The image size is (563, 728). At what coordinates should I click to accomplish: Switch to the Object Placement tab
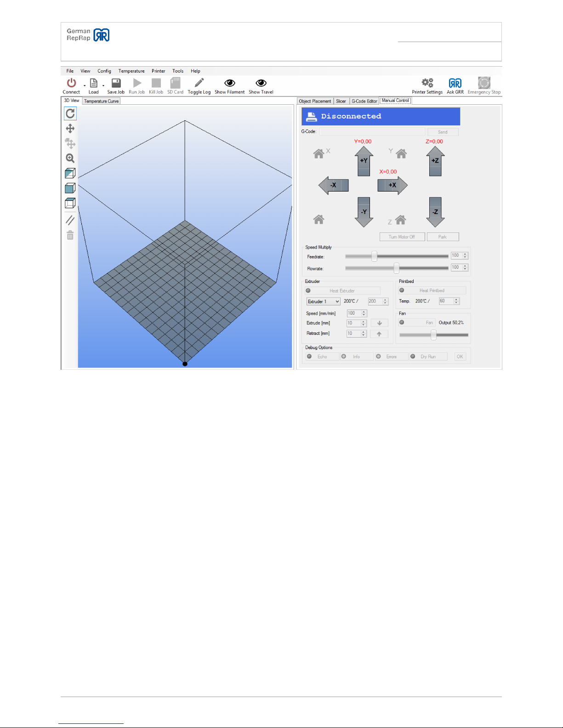pyautogui.click(x=315, y=101)
